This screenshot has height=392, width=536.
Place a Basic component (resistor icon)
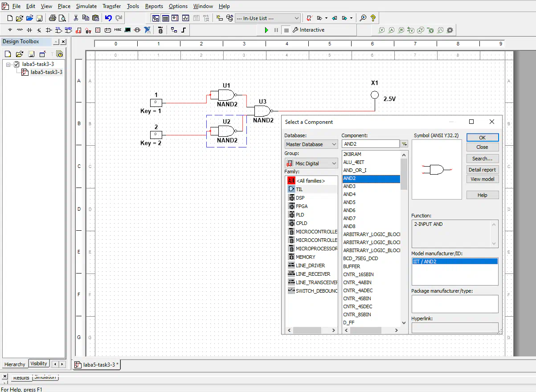tap(20, 30)
